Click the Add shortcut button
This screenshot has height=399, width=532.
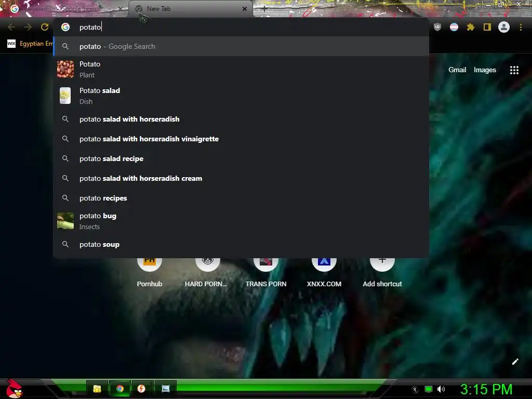coord(382,271)
